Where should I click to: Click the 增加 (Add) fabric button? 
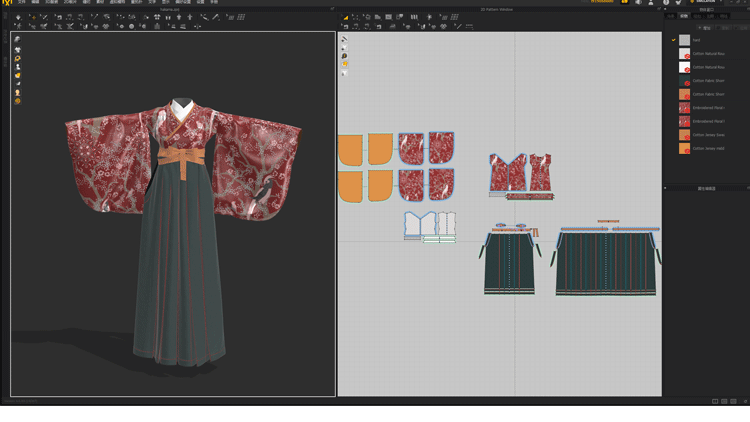706,28
